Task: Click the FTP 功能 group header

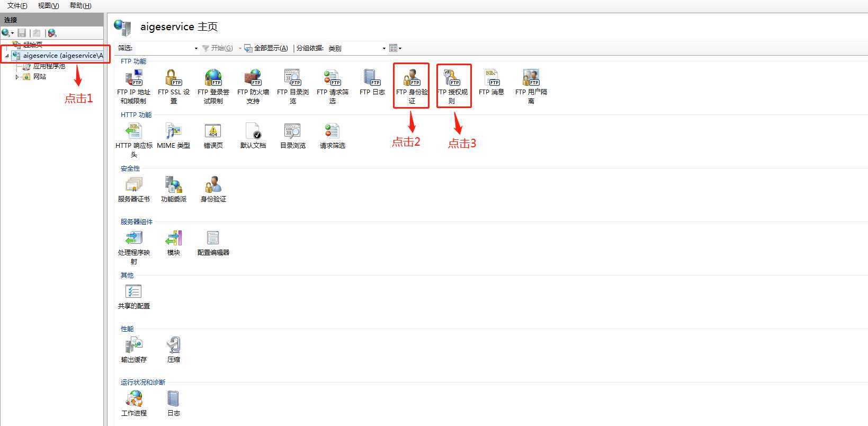Action: [133, 61]
